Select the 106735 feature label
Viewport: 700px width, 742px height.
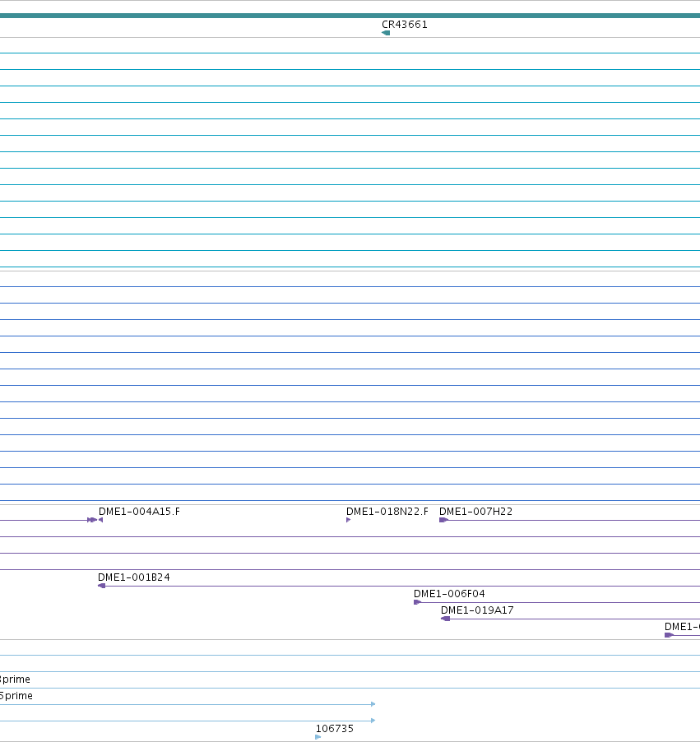click(335, 729)
